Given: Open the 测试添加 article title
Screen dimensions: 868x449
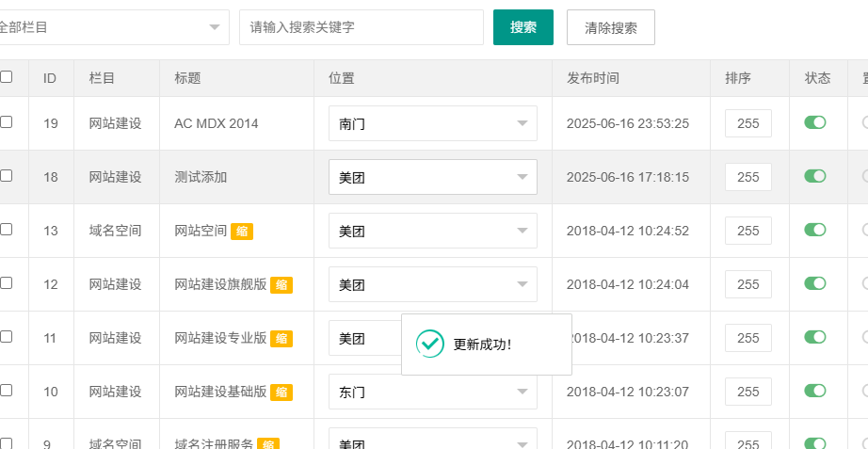Looking at the screenshot, I should [201, 177].
